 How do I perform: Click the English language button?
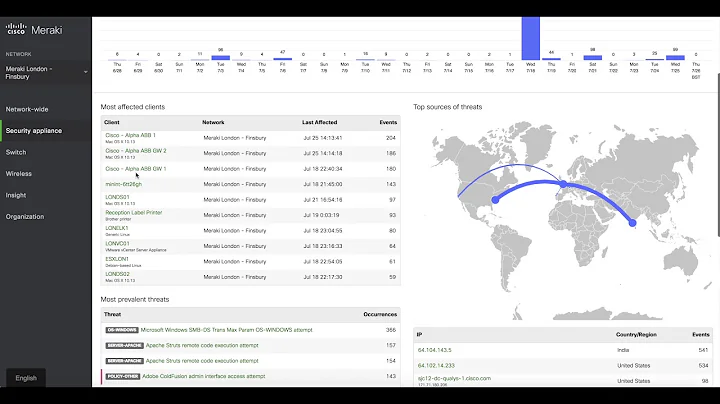pyautogui.click(x=26, y=378)
